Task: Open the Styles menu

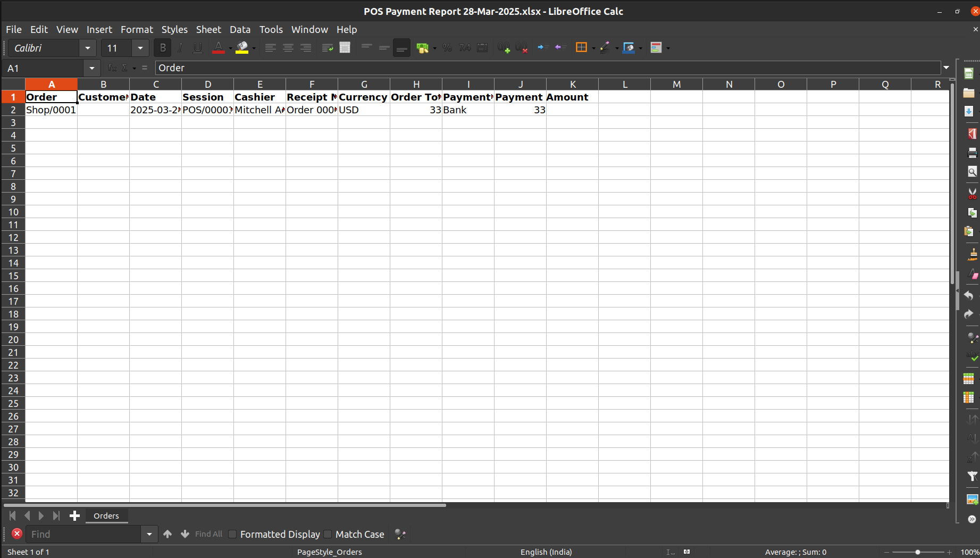Action: point(174,29)
